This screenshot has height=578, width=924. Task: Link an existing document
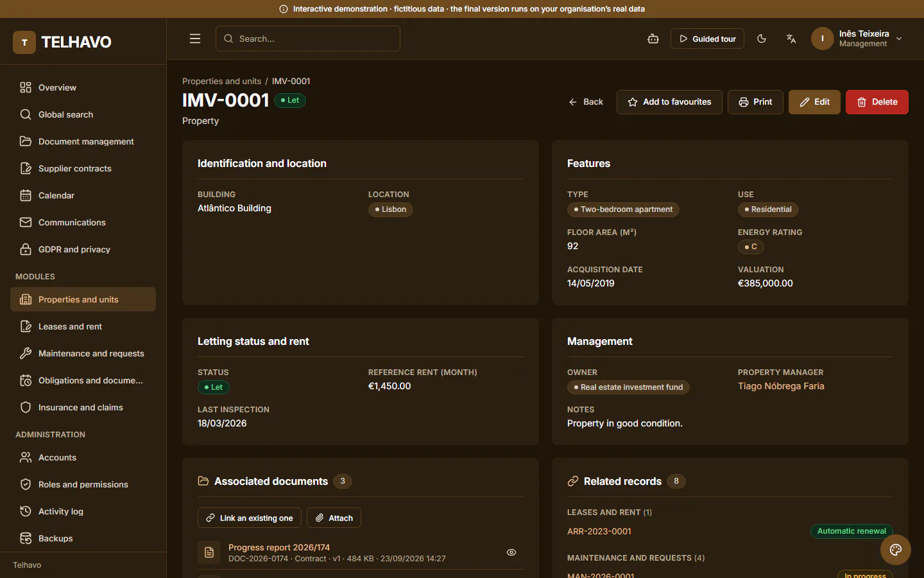click(x=250, y=518)
